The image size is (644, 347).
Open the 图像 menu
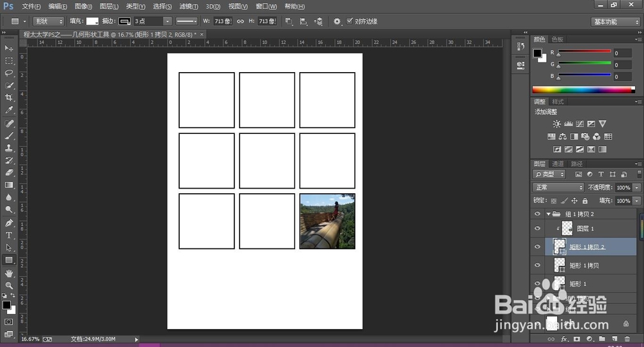point(83,6)
